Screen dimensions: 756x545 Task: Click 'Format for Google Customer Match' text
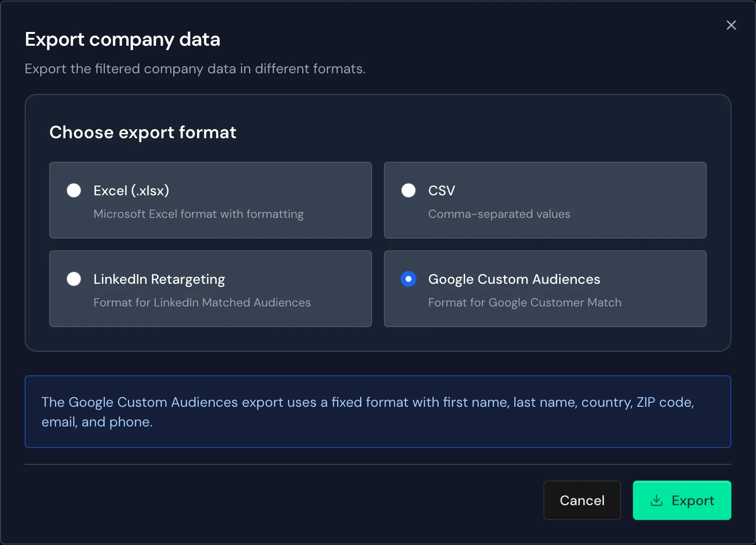point(525,303)
